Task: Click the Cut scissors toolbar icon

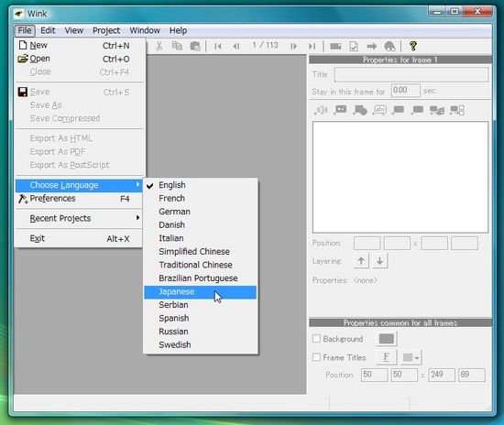Action: (x=159, y=46)
